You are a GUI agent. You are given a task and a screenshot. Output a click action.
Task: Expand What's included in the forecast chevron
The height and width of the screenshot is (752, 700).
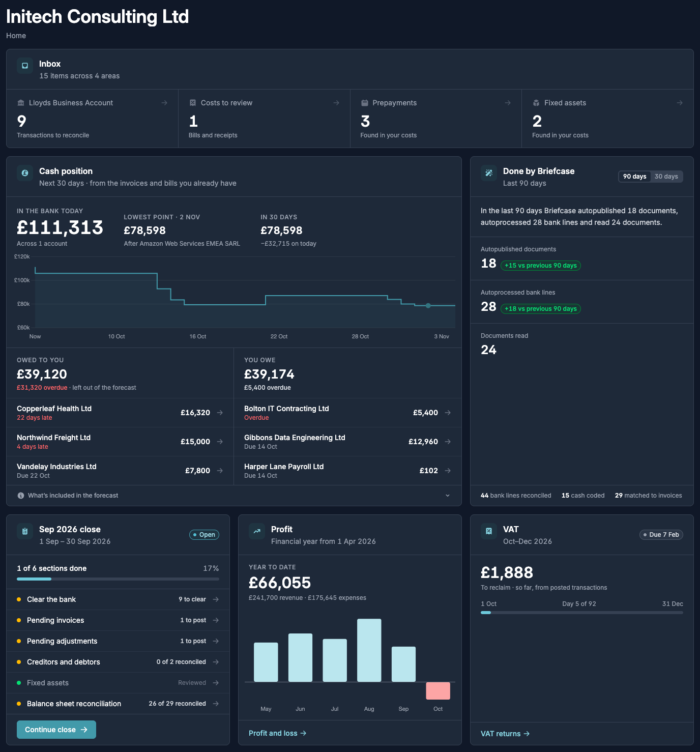(x=448, y=496)
